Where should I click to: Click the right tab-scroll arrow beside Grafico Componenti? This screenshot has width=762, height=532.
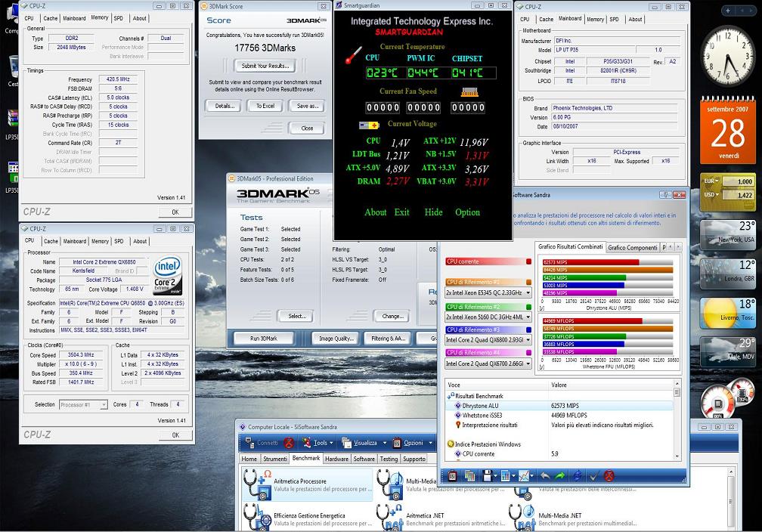678,247
